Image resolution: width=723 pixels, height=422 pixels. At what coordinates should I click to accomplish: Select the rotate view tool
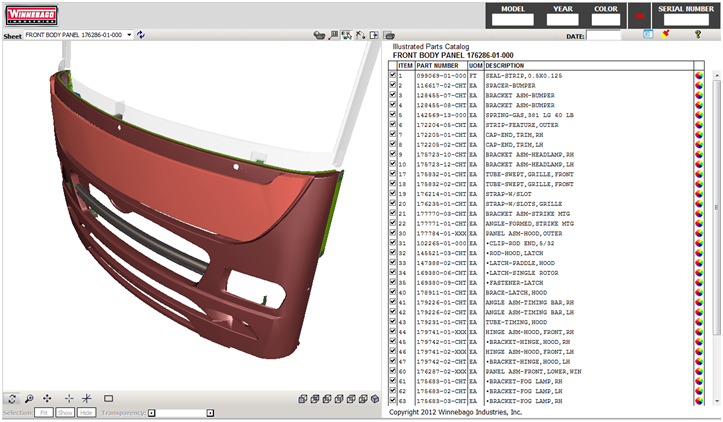12,398
